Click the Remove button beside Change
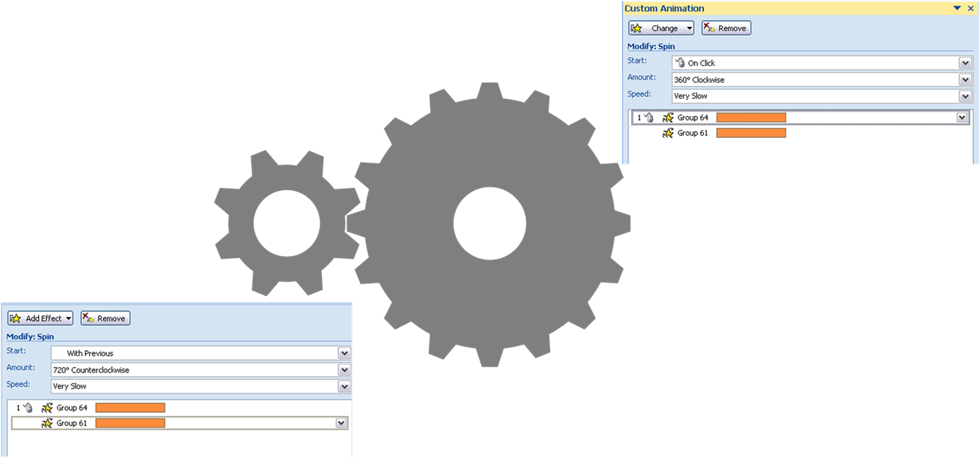The height and width of the screenshot is (458, 980). point(726,28)
